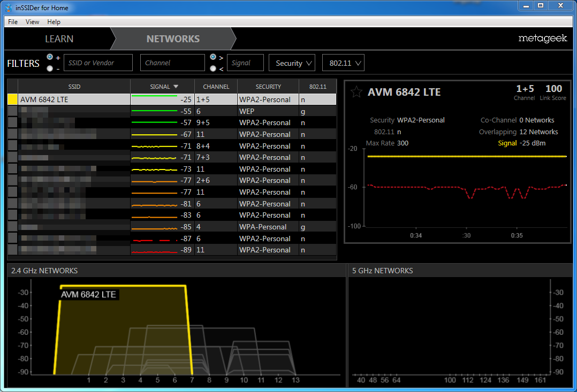This screenshot has width=577, height=392.
Task: Click the Co-Channel 0 Networks text
Action: (517, 120)
